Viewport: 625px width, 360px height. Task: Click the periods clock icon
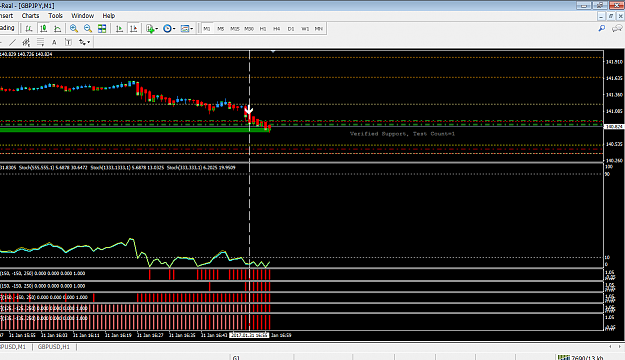click(167, 28)
